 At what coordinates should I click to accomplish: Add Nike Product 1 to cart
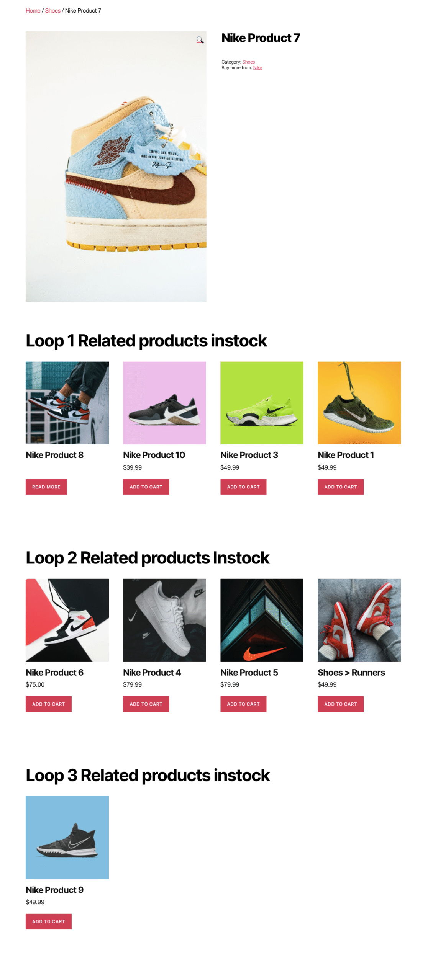tap(340, 487)
